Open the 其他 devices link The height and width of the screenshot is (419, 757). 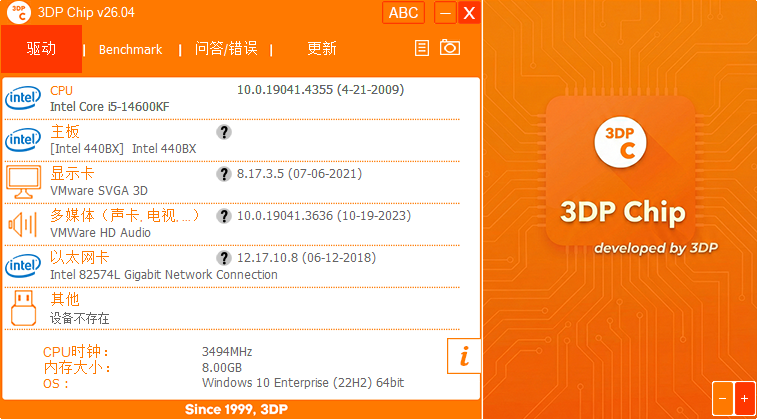point(65,299)
